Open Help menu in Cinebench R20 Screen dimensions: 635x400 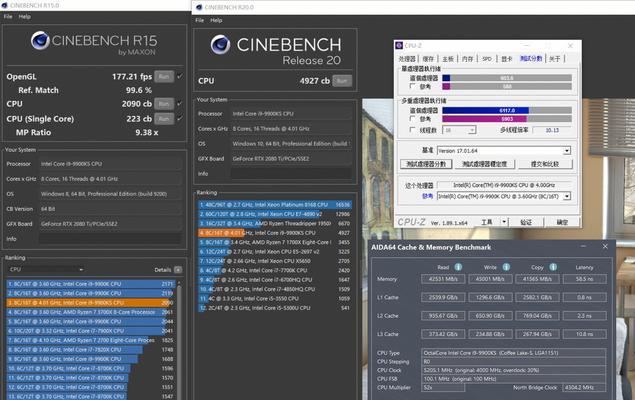[216, 20]
